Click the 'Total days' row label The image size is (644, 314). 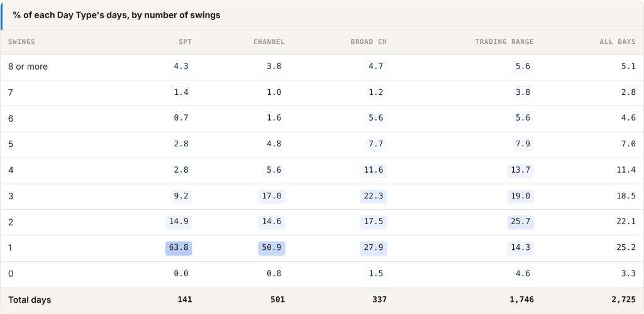(x=30, y=300)
